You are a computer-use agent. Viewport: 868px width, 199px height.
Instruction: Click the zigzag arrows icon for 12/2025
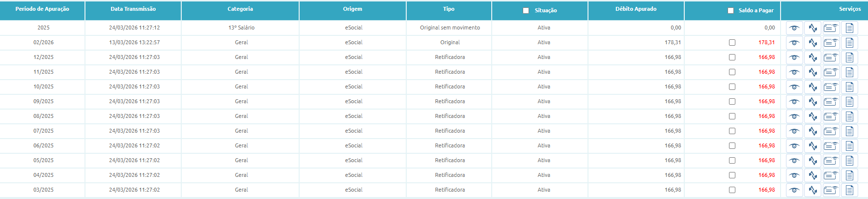[x=813, y=57]
